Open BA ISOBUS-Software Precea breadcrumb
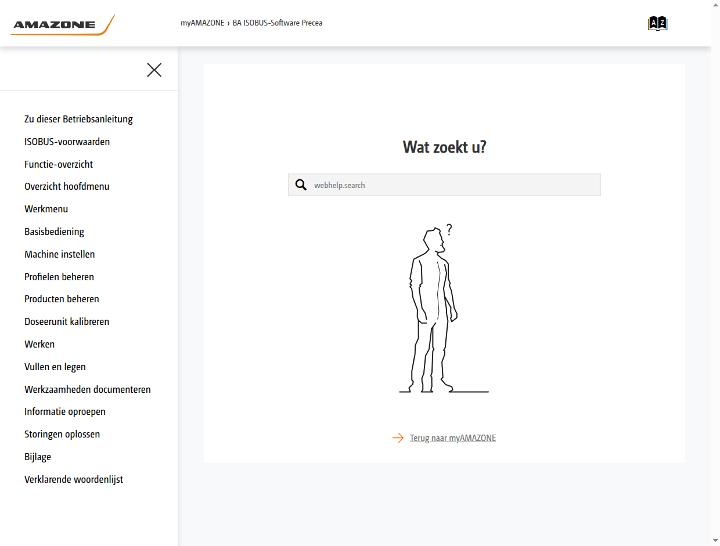Screen dimensions: 720x546 [277, 23]
